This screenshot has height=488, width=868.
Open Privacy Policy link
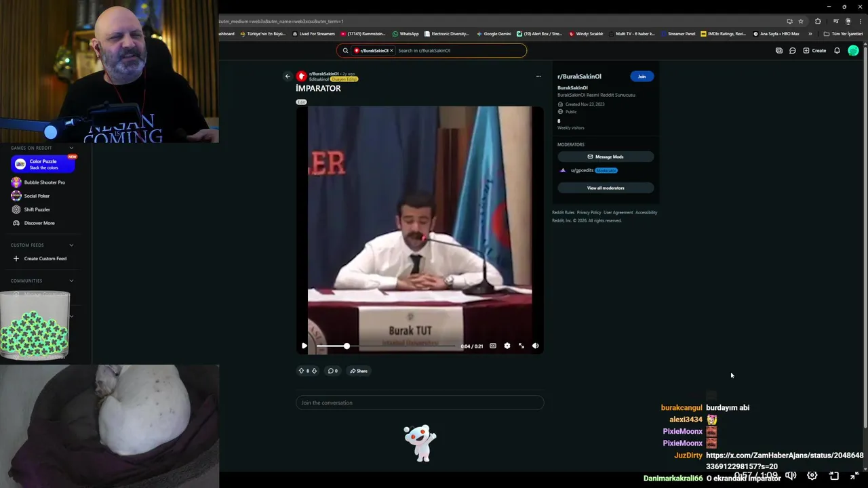pyautogui.click(x=589, y=212)
